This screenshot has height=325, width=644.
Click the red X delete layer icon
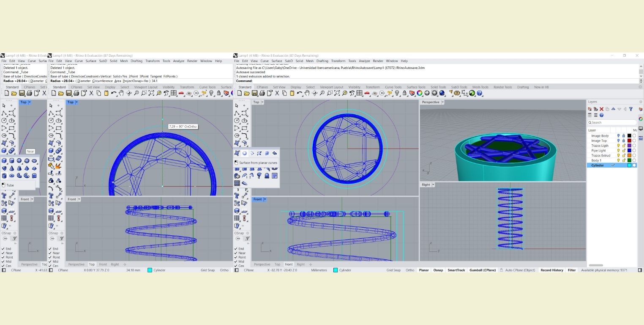pyautogui.click(x=601, y=109)
